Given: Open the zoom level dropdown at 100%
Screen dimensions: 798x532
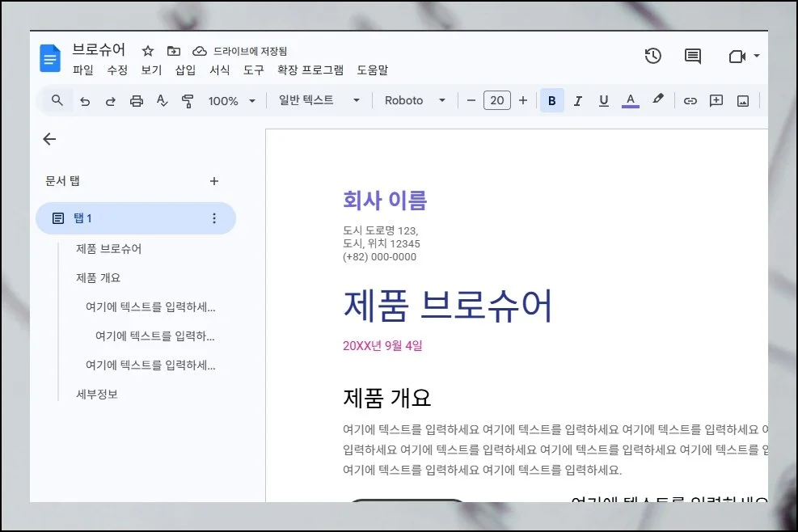Looking at the screenshot, I should point(230,100).
